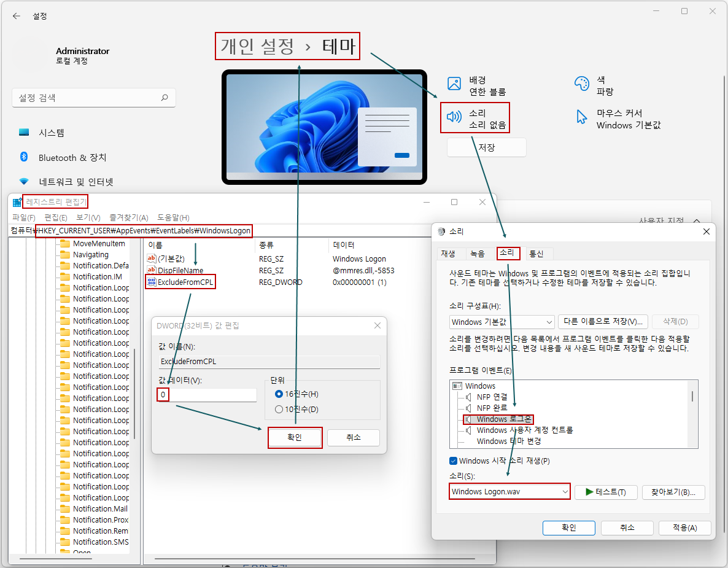
Task: Select the (Default) string value icon
Action: click(x=152, y=259)
